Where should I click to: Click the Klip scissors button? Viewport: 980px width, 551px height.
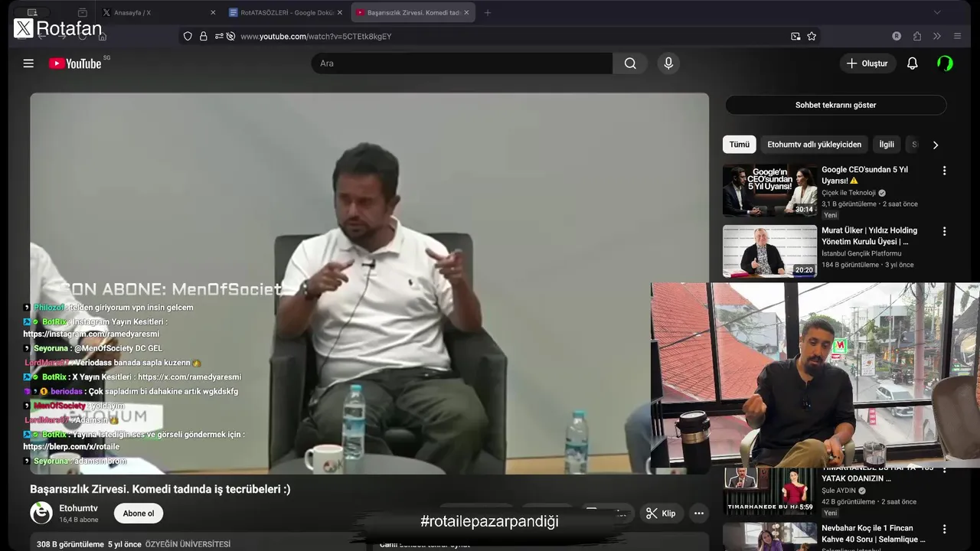point(661,514)
